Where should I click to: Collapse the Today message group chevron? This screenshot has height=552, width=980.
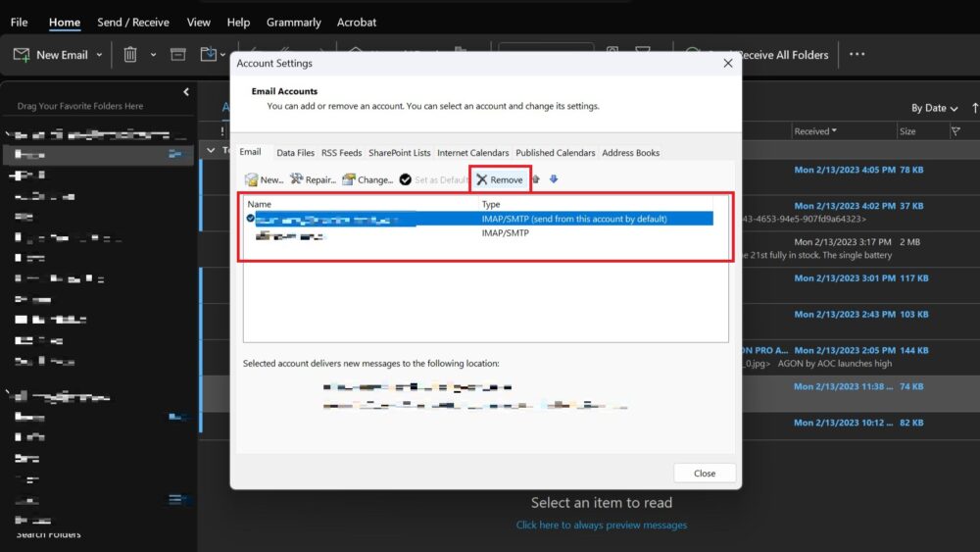click(x=211, y=150)
